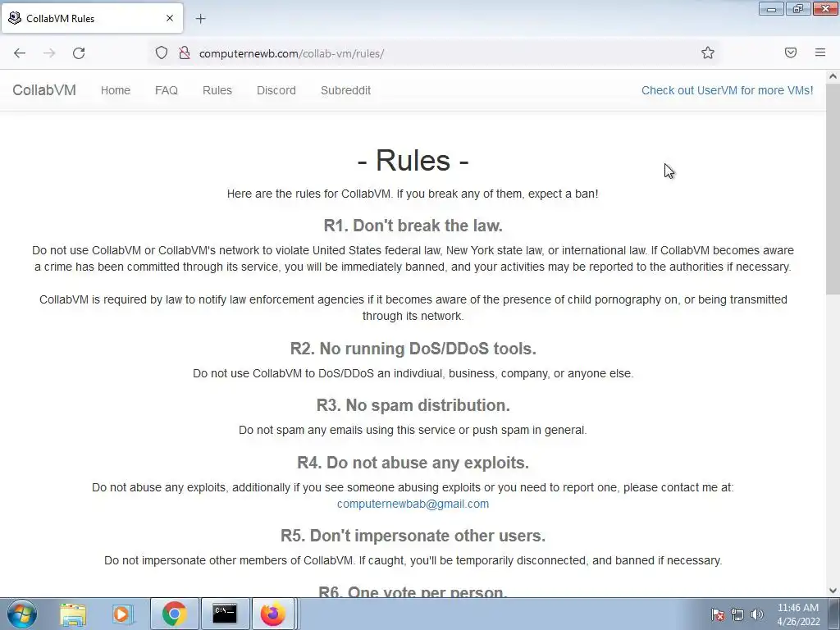Open a new tab with the plus button
The image size is (840, 630).
[201, 19]
